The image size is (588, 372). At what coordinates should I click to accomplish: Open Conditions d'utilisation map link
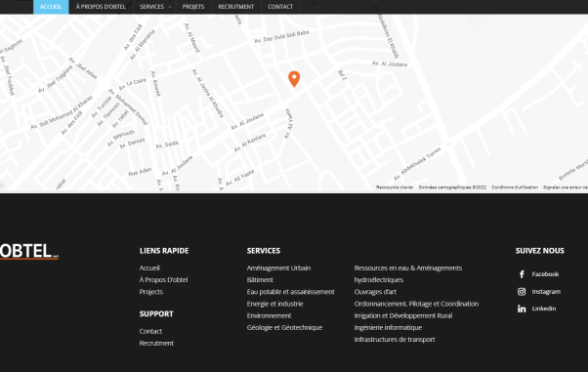coord(515,187)
